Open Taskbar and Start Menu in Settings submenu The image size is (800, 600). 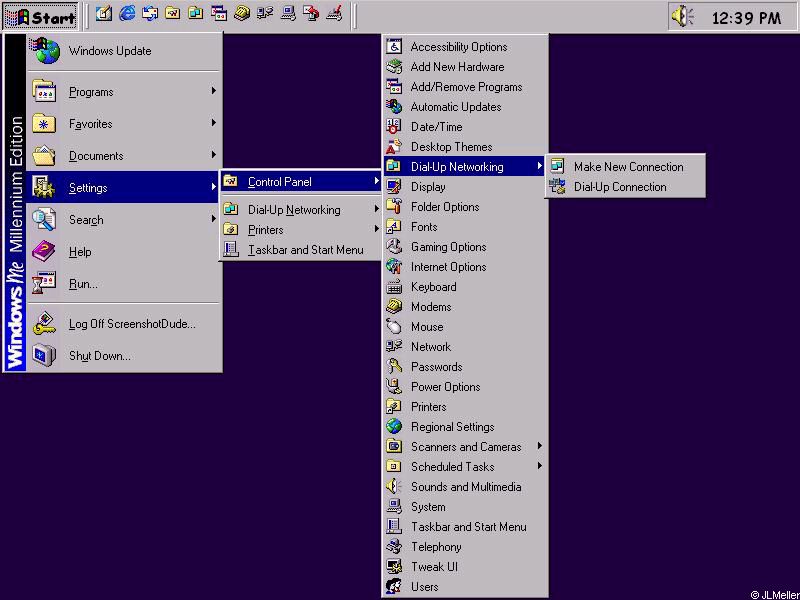(302, 250)
